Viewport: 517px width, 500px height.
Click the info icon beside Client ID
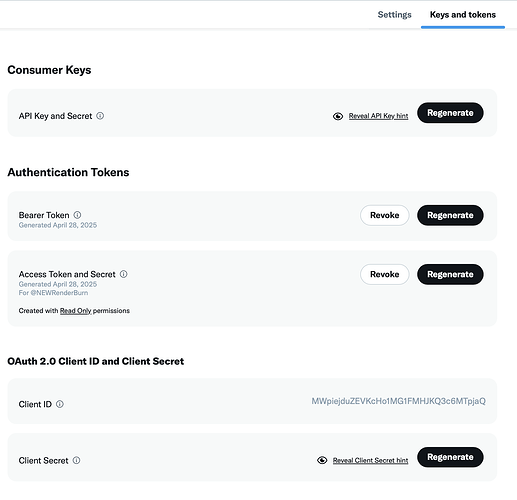tap(60, 404)
